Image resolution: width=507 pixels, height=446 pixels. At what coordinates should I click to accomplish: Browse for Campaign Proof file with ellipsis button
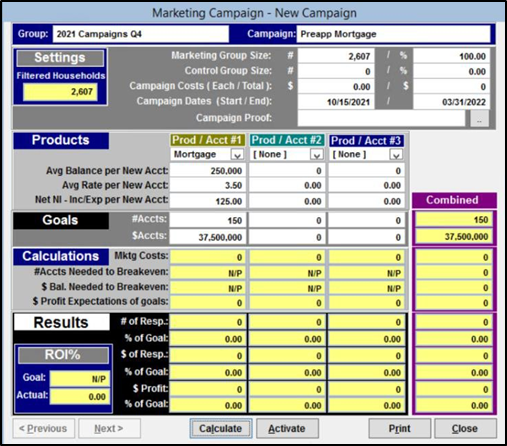(x=479, y=119)
